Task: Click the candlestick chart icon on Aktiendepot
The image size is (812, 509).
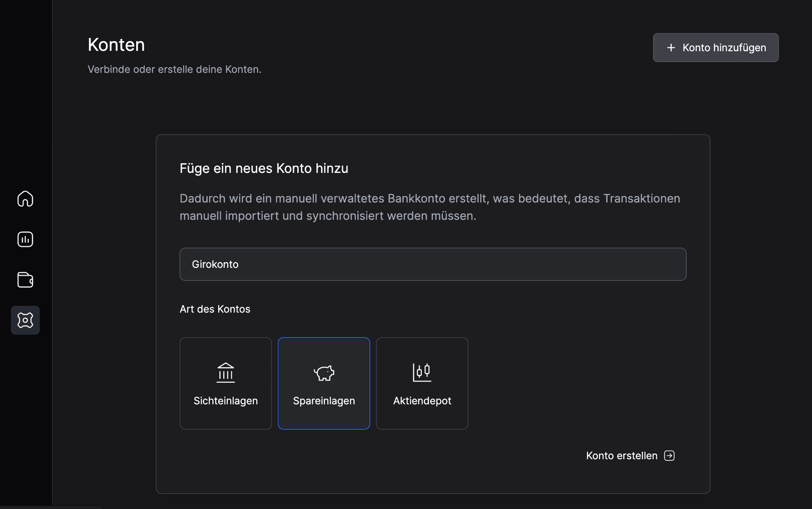Action: 422,372
